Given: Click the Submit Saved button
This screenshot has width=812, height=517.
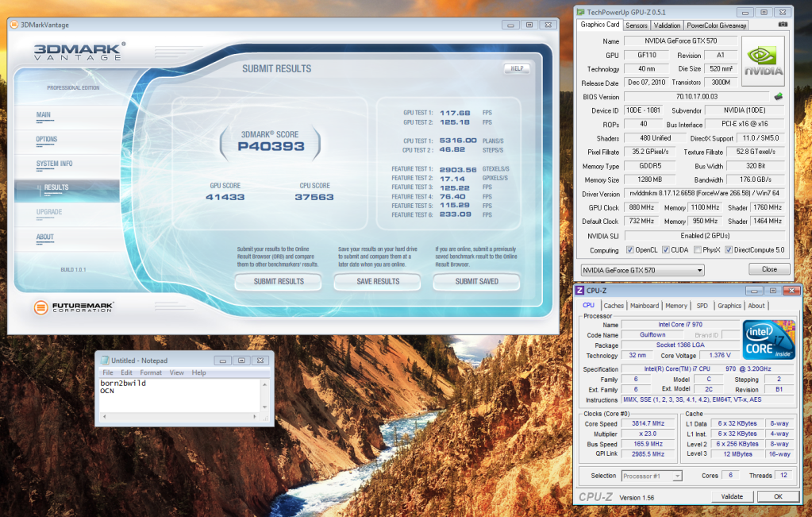Looking at the screenshot, I should coord(476,281).
